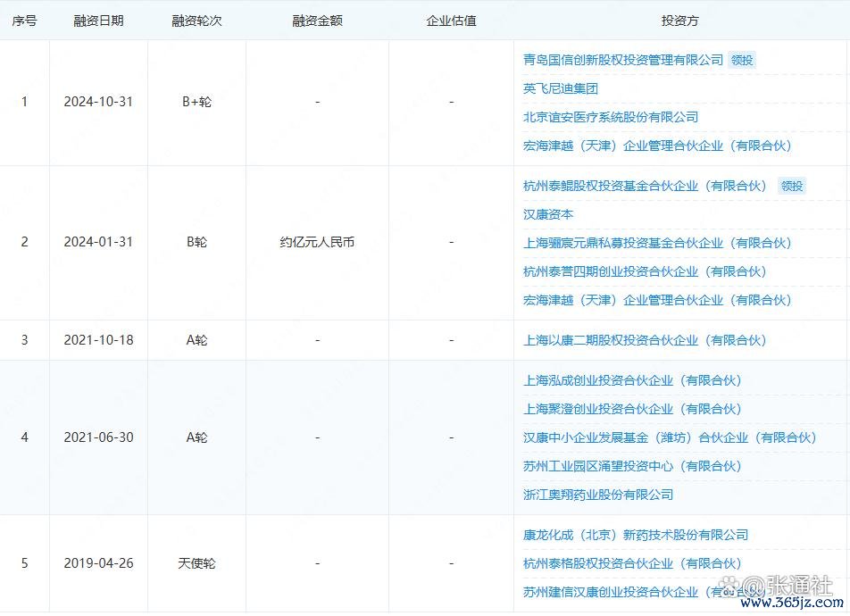Viewport: 850px width, 616px height.
Task: Open 宏海津越（天津）link in the B轮 row
Action: (x=657, y=300)
